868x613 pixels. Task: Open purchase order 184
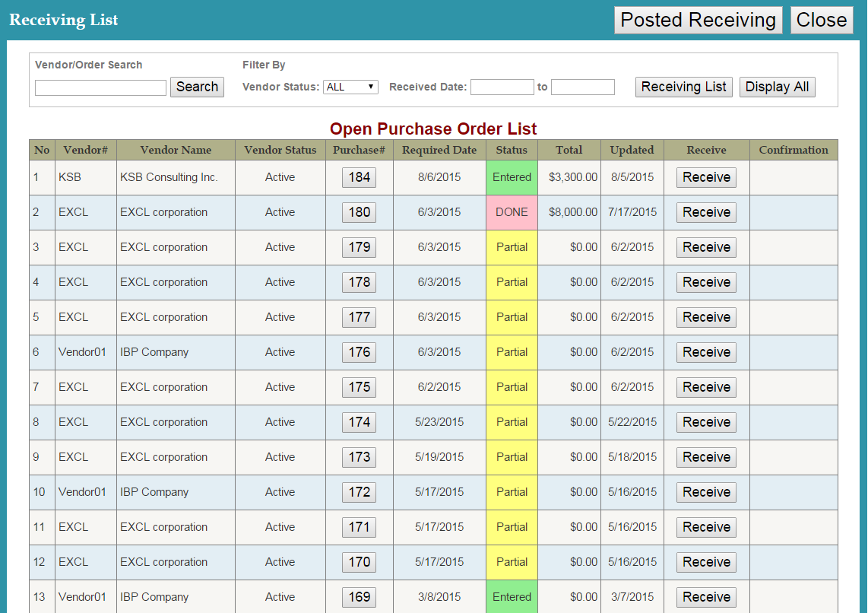pyautogui.click(x=359, y=177)
